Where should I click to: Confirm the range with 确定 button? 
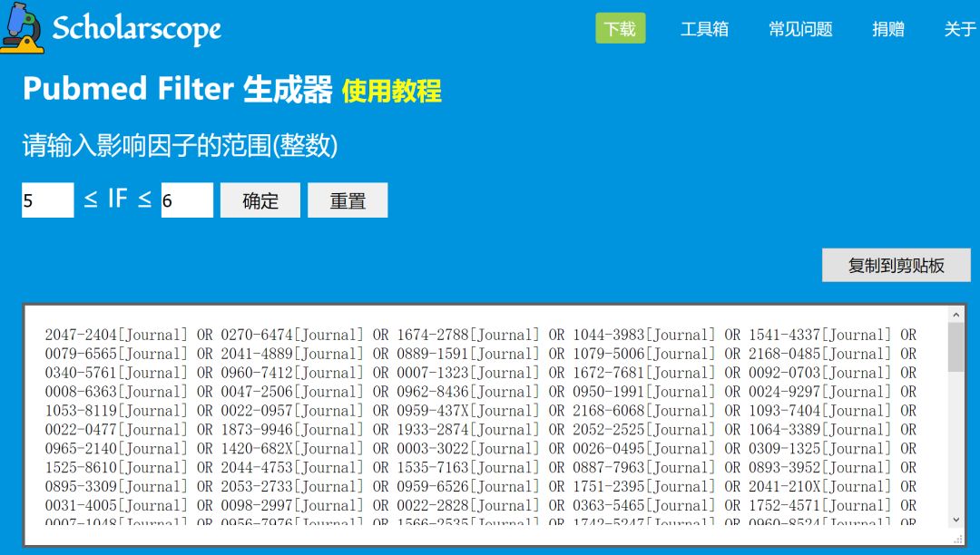(x=260, y=200)
